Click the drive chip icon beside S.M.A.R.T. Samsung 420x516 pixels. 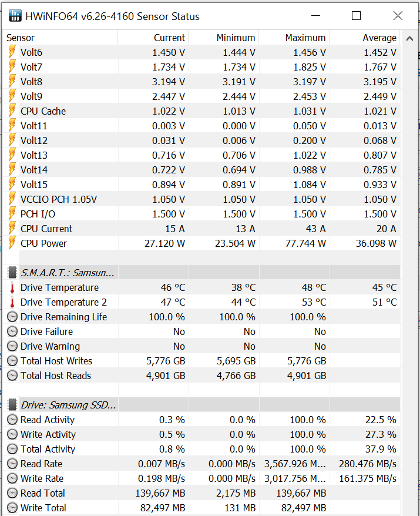[x=12, y=273]
